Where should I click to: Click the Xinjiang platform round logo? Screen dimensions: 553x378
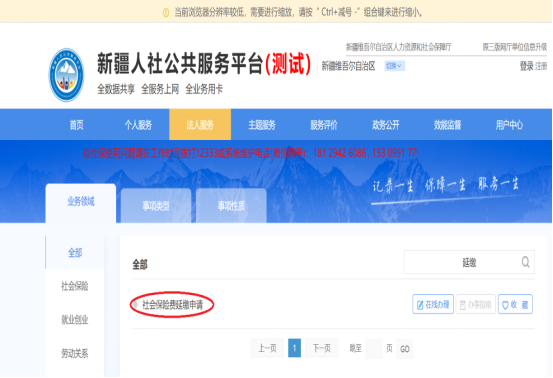66,75
